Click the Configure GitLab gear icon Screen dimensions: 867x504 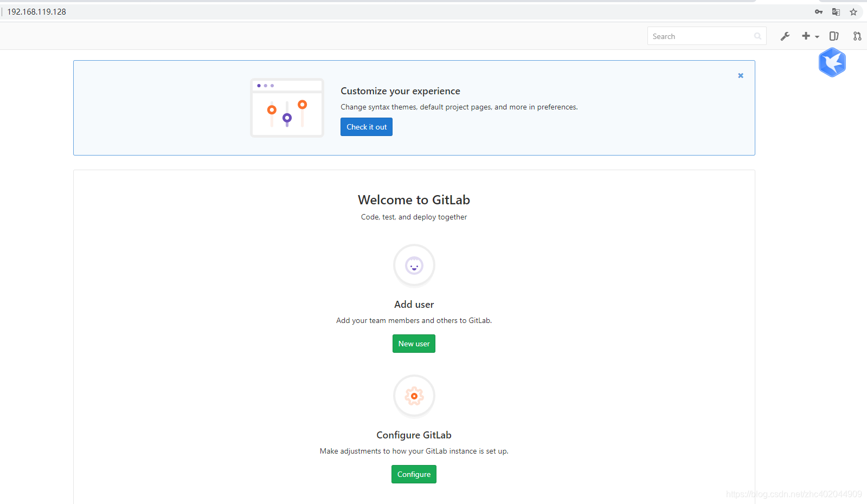tap(414, 396)
